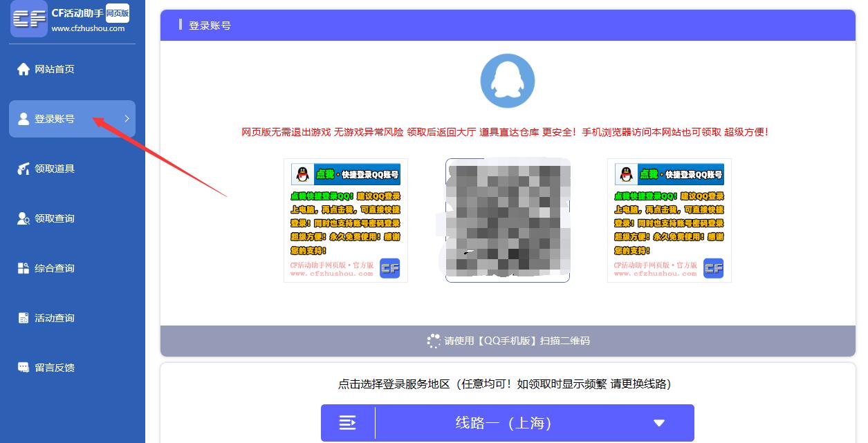The image size is (868, 443).
Task: Open the 线路一（上海）server dropdown
Action: 507,422
